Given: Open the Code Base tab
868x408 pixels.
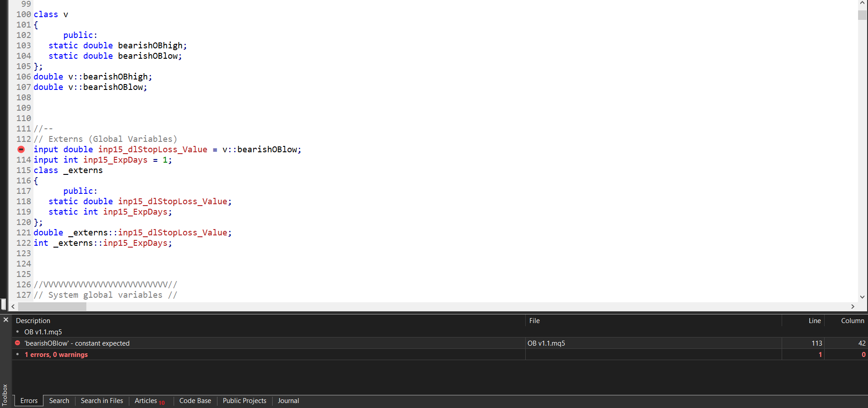Looking at the screenshot, I should click(x=195, y=401).
